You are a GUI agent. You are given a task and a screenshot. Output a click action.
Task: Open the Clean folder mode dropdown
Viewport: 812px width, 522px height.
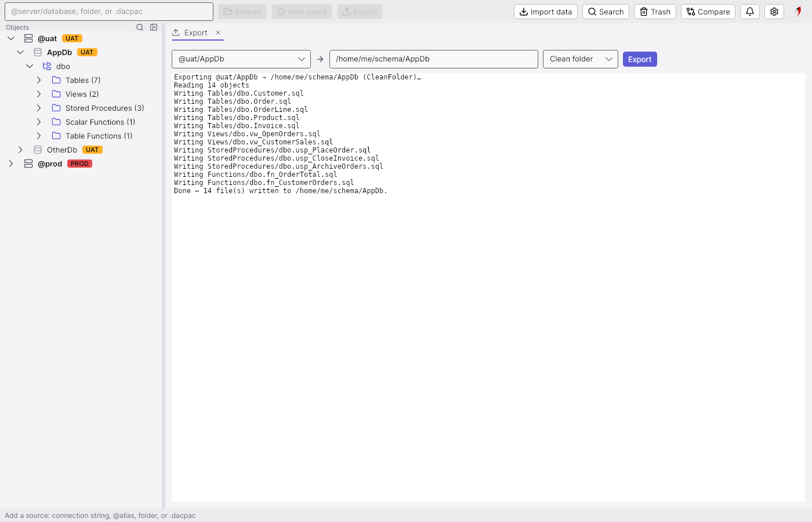point(581,59)
